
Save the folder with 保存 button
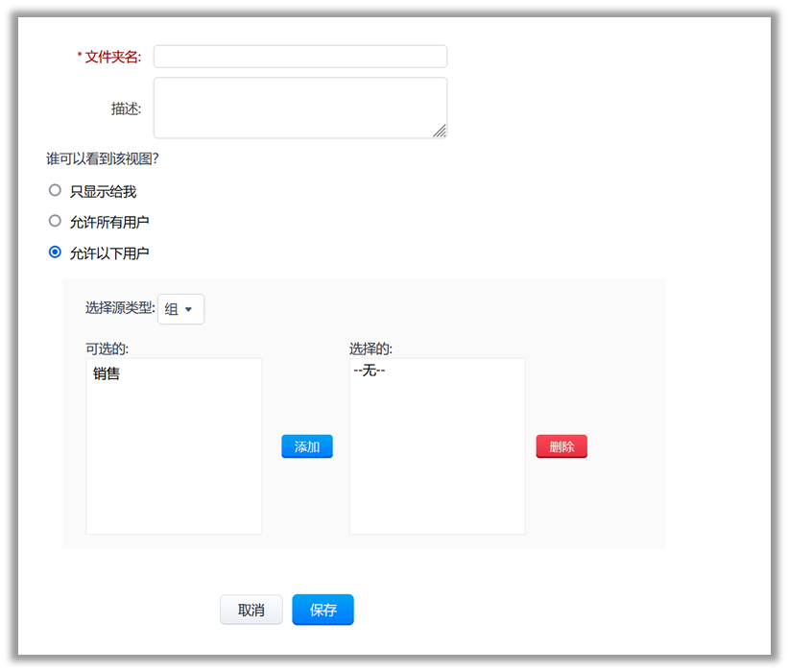[x=323, y=610]
